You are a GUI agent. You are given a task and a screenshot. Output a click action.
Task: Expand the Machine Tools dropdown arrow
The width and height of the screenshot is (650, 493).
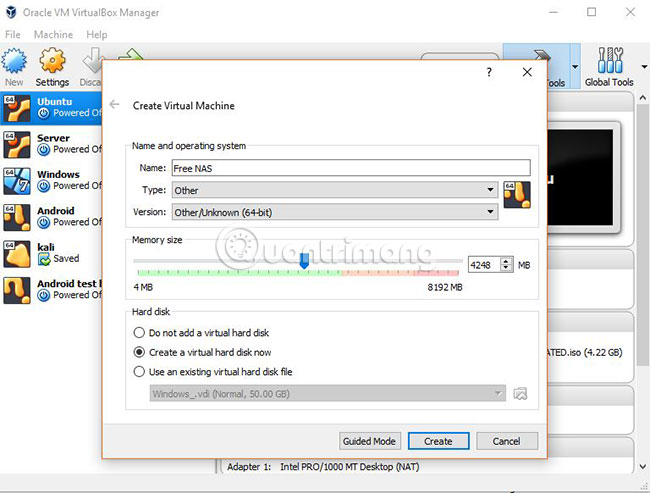pos(575,66)
